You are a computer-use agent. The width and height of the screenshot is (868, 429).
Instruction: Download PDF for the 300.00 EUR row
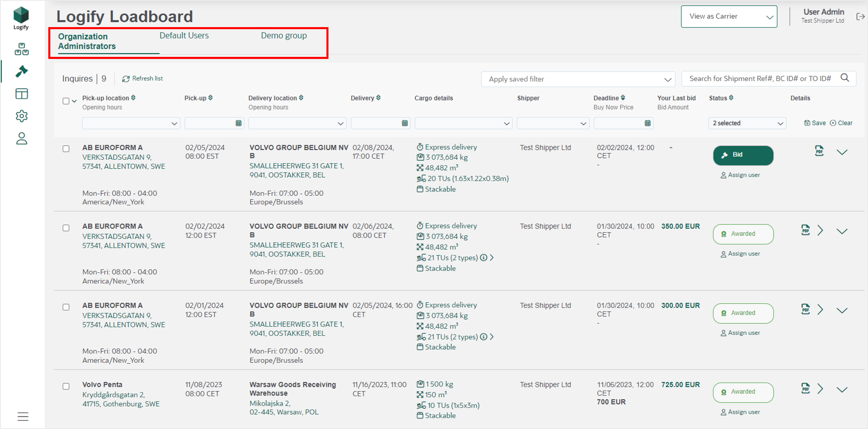point(805,309)
